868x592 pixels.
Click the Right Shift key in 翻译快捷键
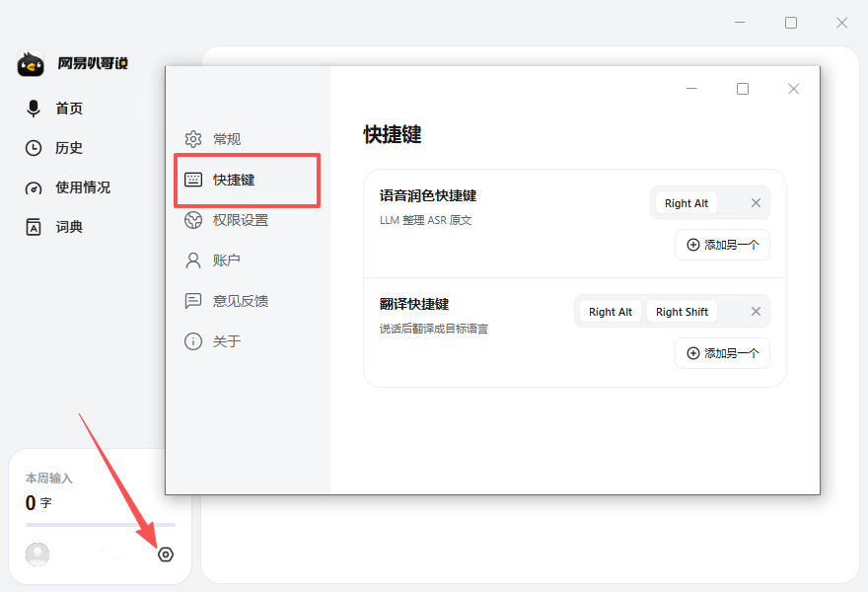(682, 312)
